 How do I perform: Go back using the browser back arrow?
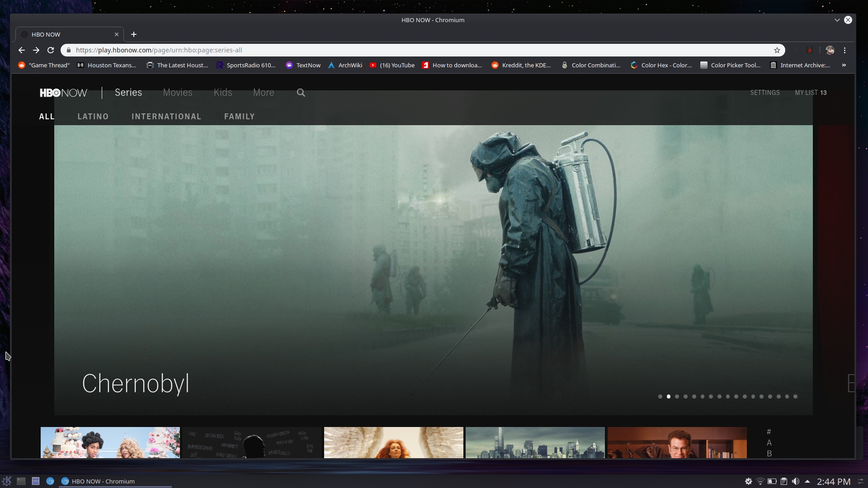pos(22,50)
